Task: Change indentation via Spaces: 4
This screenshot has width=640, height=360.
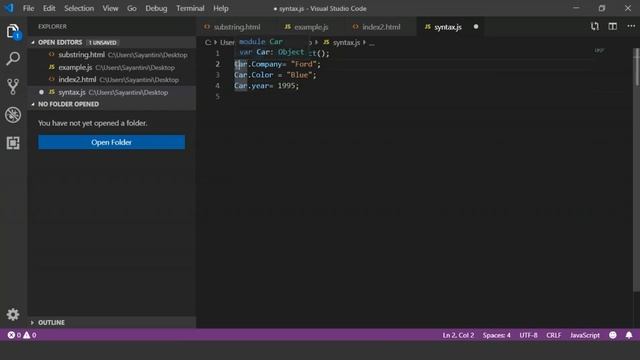Action: click(x=496, y=335)
